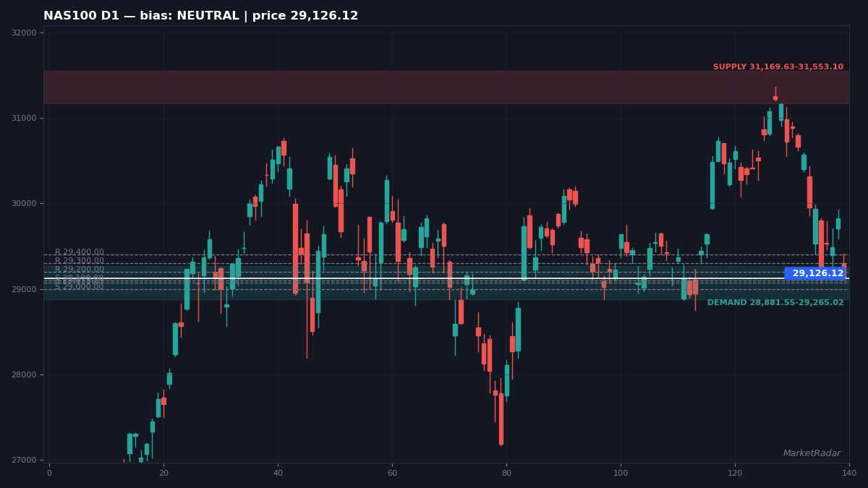Click the R 29,300.00 resistance level label
868x488 pixels.
pyautogui.click(x=80, y=261)
